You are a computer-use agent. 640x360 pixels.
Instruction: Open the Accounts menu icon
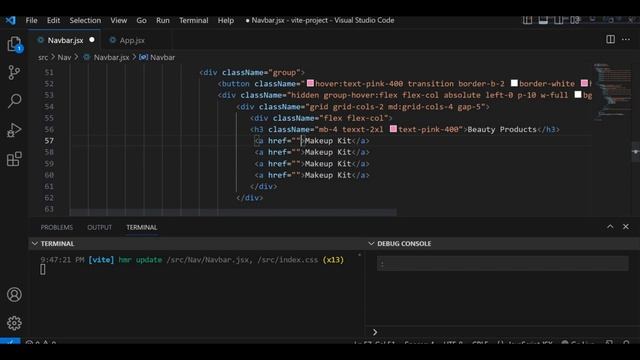click(x=14, y=294)
